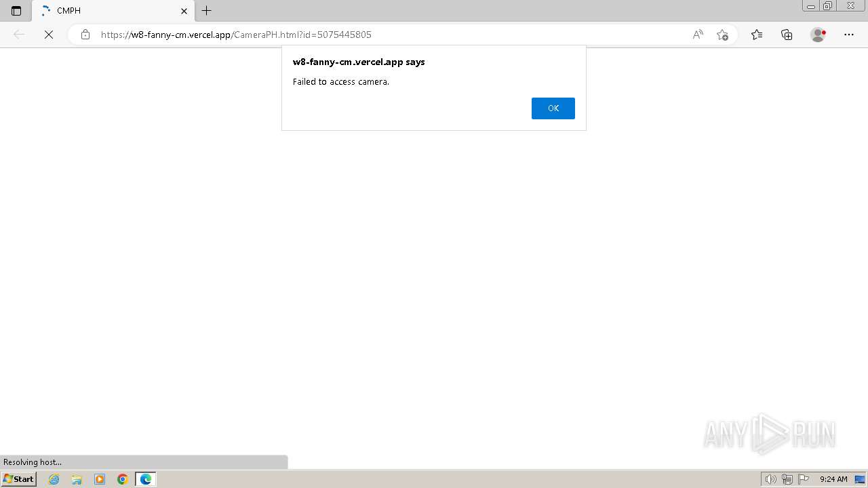Open Read aloud in the address bar
The height and width of the screenshot is (488, 868).
[698, 35]
